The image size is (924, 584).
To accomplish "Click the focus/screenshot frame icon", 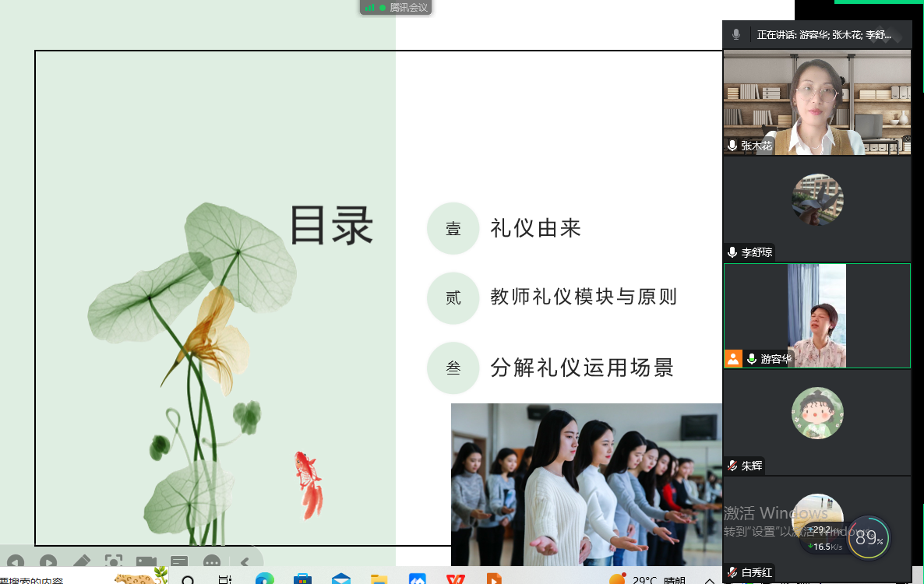I will (113, 562).
